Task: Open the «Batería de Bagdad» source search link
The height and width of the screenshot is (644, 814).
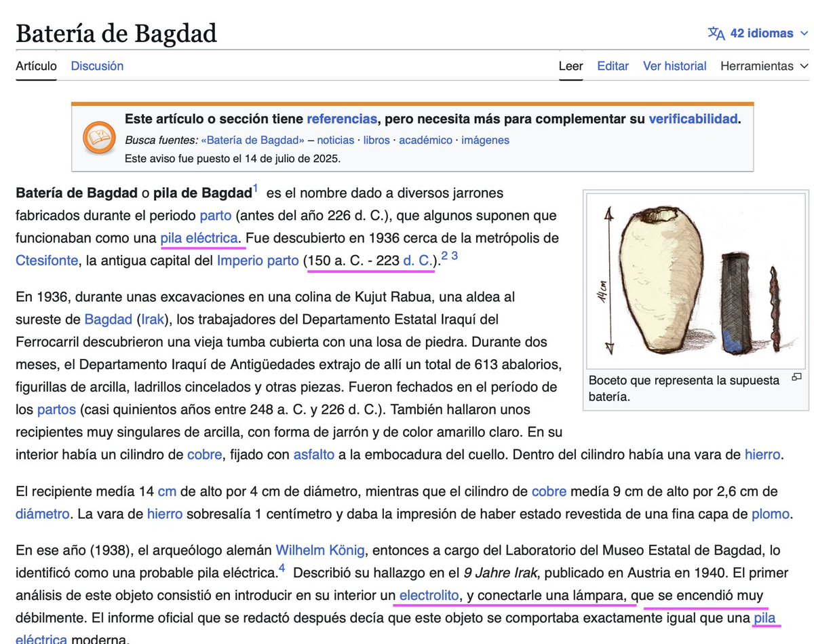Action: tap(252, 140)
